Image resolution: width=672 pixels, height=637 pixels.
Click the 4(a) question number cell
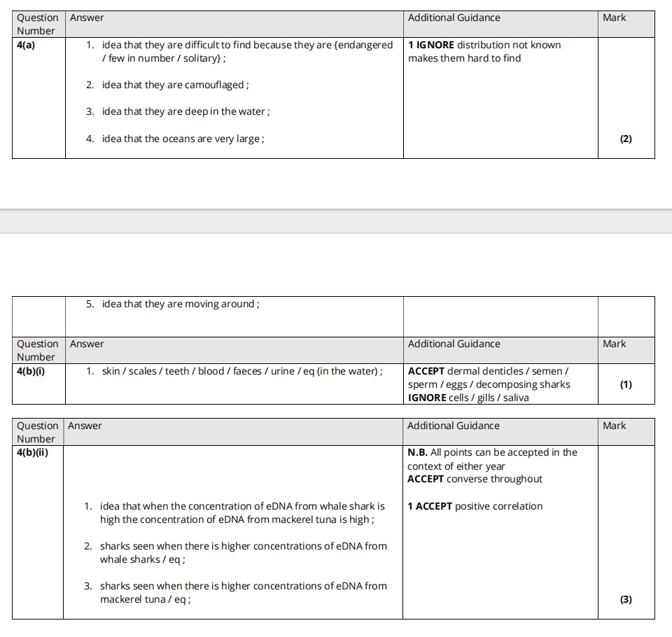pos(27,45)
